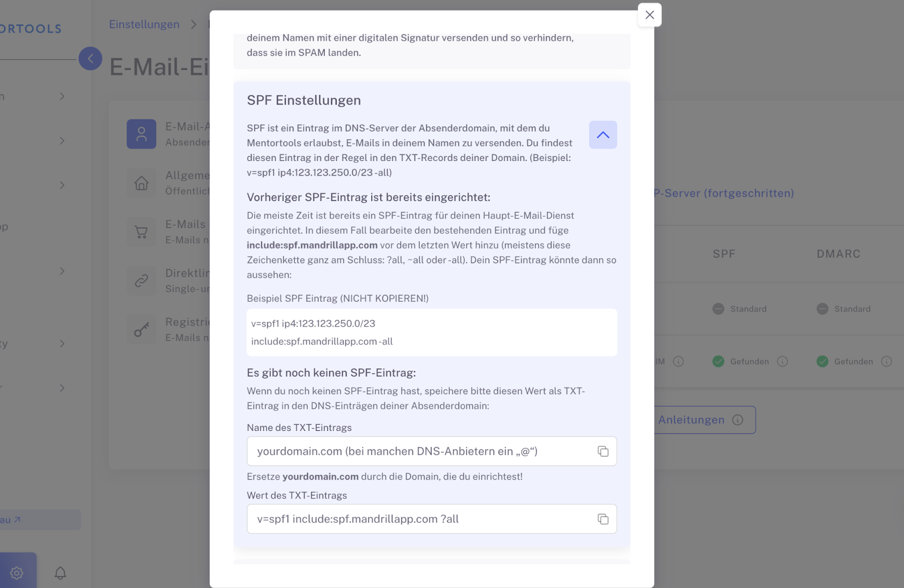The width and height of the screenshot is (904, 588).
Task: Open notifications bell in the sidebar
Action: [60, 573]
